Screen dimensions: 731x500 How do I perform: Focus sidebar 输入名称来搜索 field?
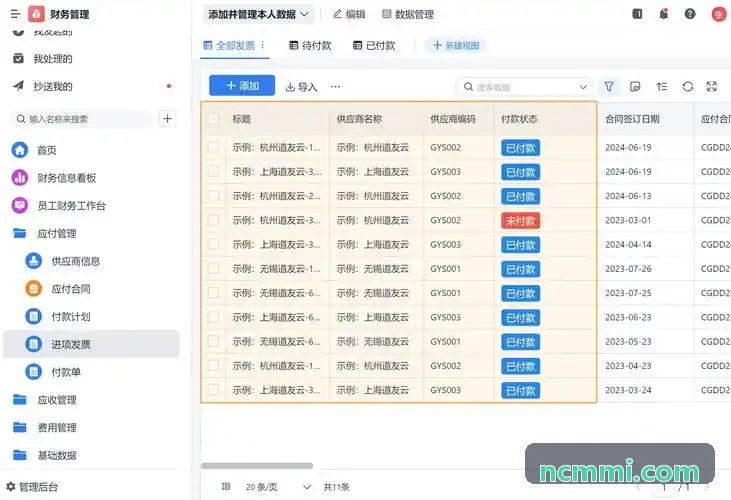tap(80, 119)
